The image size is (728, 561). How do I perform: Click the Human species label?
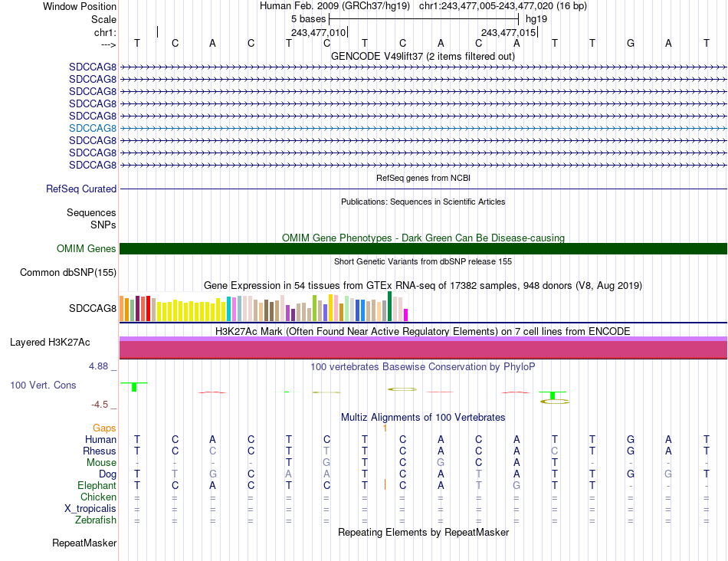pyautogui.click(x=100, y=439)
